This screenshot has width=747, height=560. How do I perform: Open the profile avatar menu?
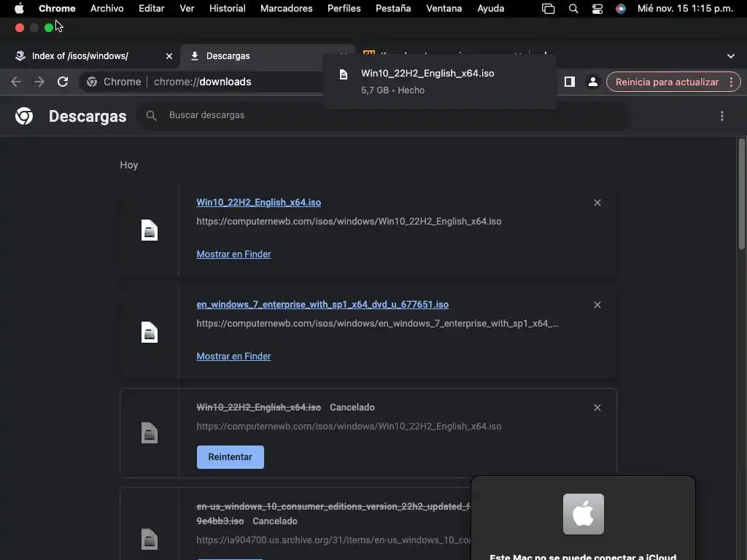[x=592, y=82]
